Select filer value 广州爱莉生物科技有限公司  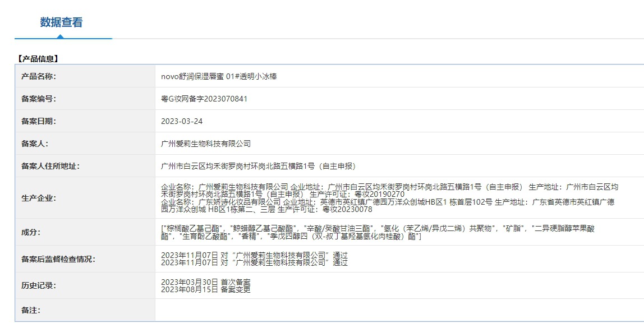(x=206, y=144)
